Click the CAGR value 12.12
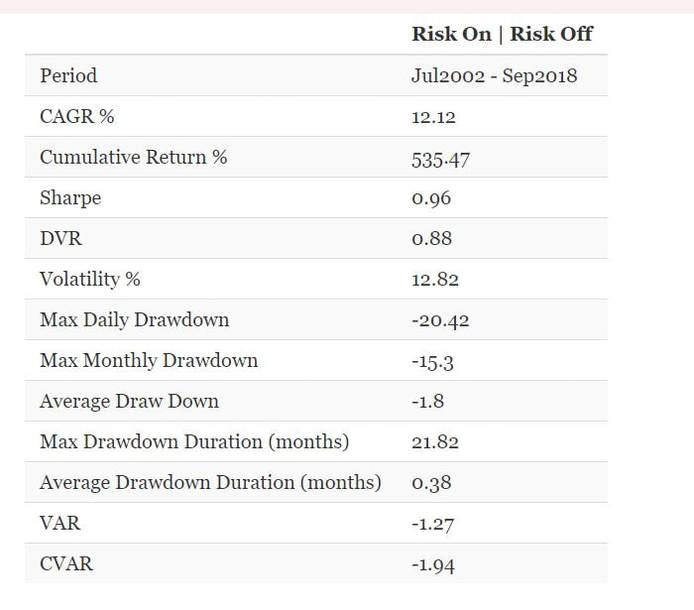Viewport: 694px width, 610px height. 431,117
